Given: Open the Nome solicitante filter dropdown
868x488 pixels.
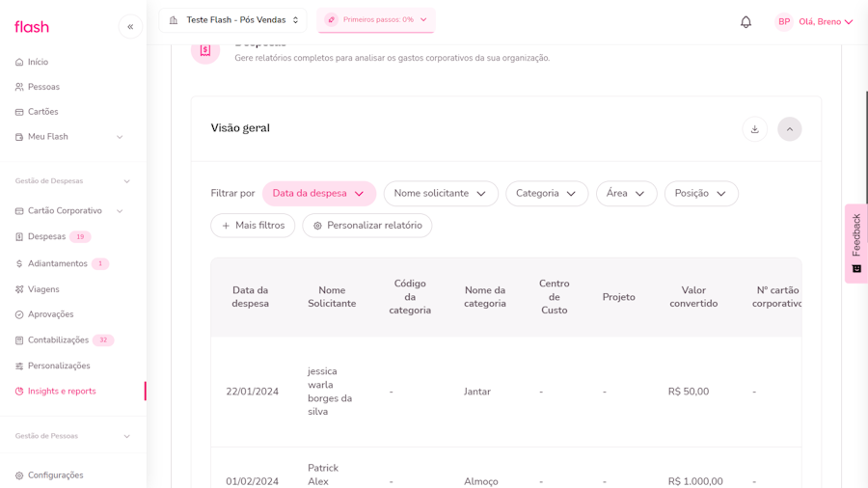Looking at the screenshot, I should tap(441, 194).
